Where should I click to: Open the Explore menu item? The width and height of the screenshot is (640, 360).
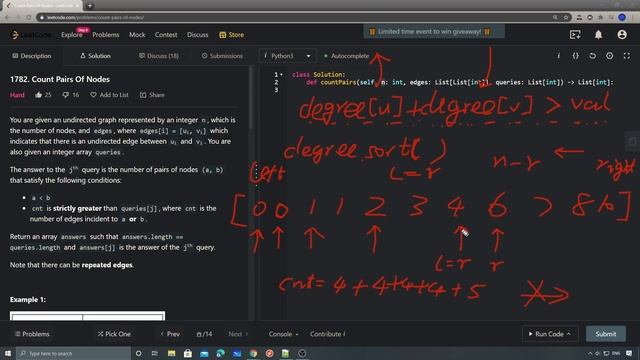tap(72, 35)
